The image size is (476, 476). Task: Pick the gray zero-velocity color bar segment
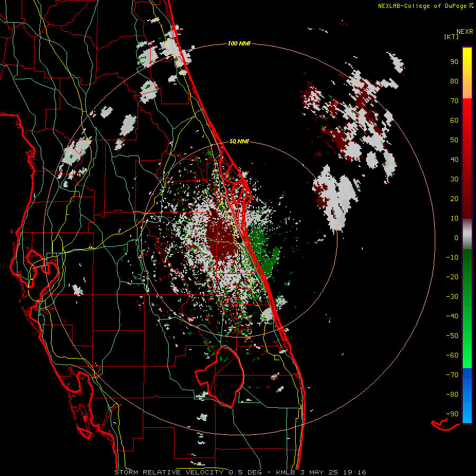[x=467, y=234]
